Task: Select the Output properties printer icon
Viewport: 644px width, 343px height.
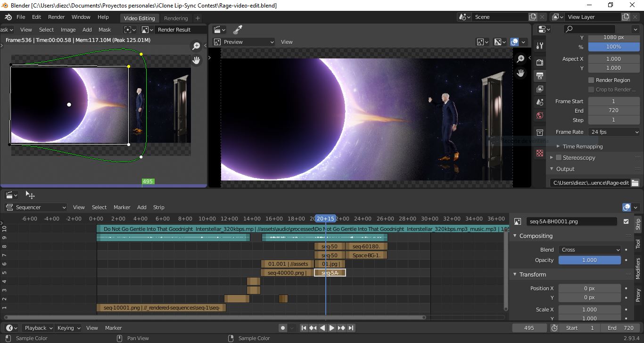Action: coord(540,75)
